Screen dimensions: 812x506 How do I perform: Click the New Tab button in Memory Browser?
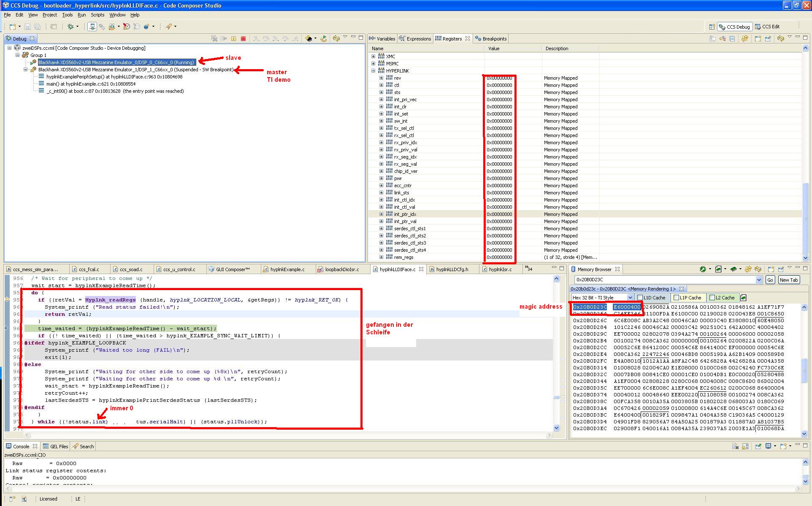(788, 280)
